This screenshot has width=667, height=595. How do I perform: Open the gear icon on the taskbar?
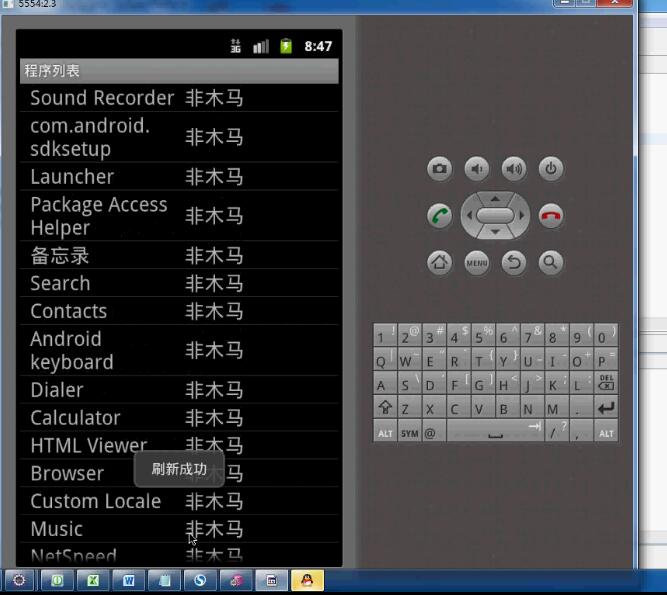click(x=19, y=580)
